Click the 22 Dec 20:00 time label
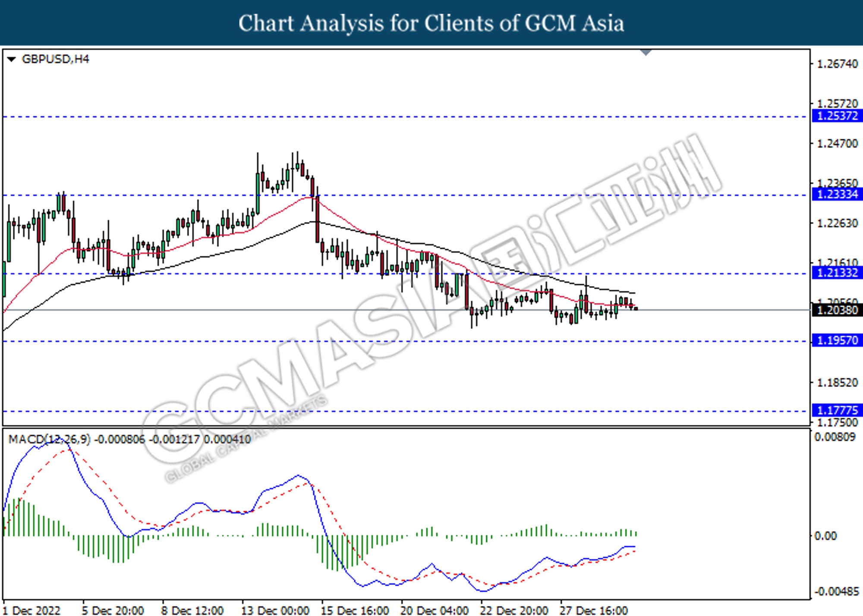Viewport: 863px width, 616px height. pyautogui.click(x=514, y=610)
